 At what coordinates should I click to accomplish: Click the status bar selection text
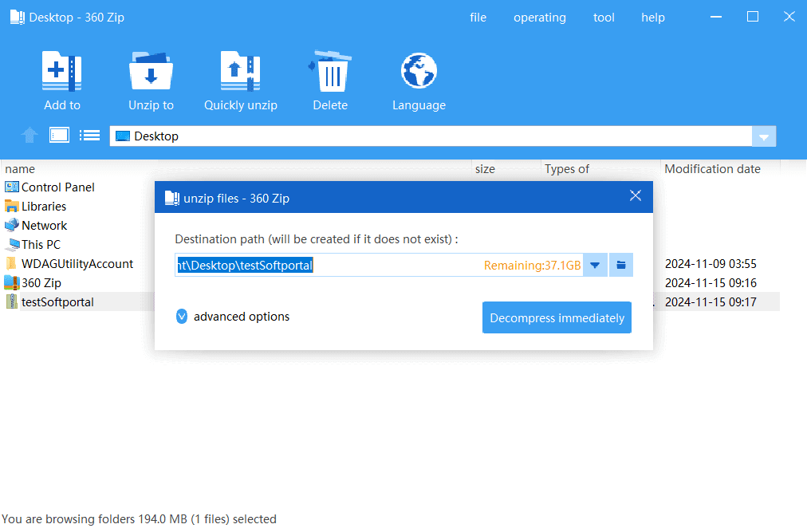click(139, 518)
